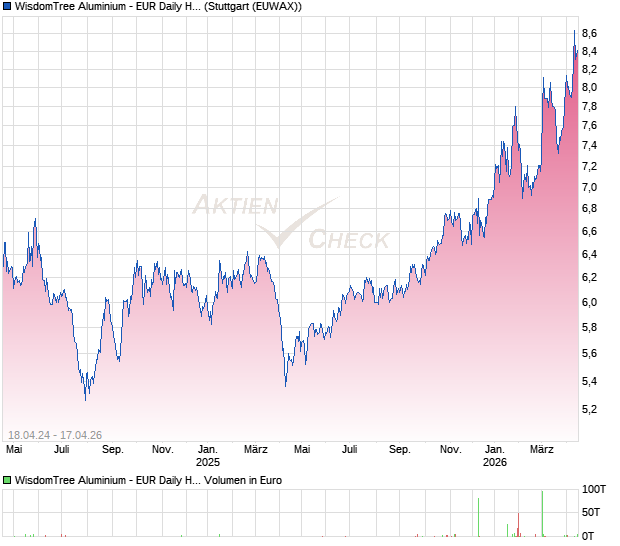Click the '7,2' price axis label
620x546 pixels.
coord(589,166)
